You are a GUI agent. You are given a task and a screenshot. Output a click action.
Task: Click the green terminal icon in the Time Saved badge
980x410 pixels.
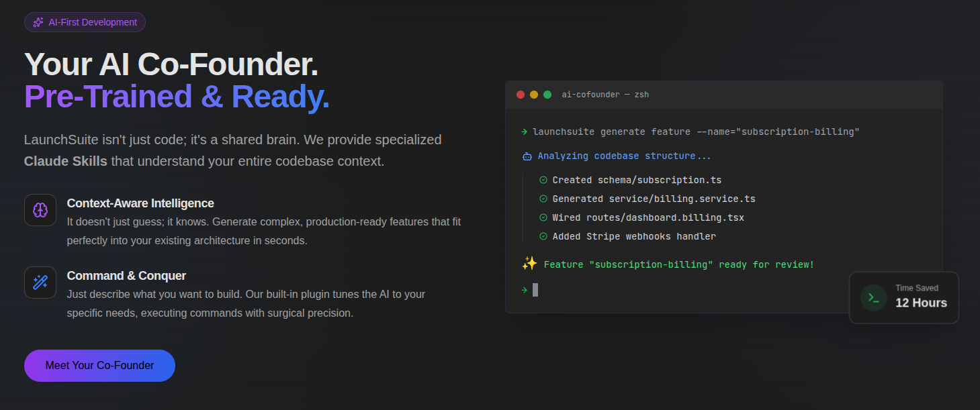point(873,297)
